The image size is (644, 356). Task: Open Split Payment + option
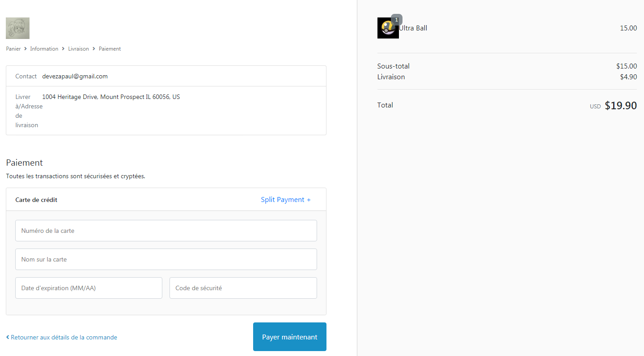tap(286, 200)
